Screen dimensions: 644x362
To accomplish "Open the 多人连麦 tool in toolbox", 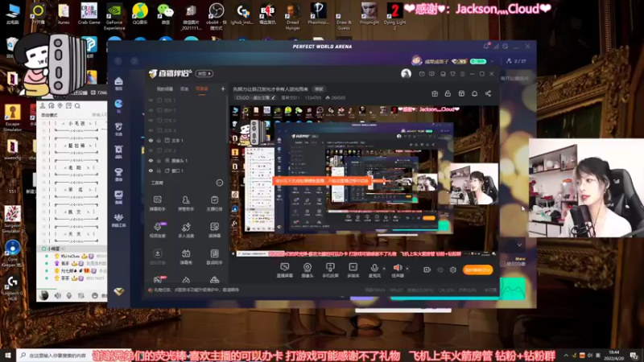I will point(186,230).
